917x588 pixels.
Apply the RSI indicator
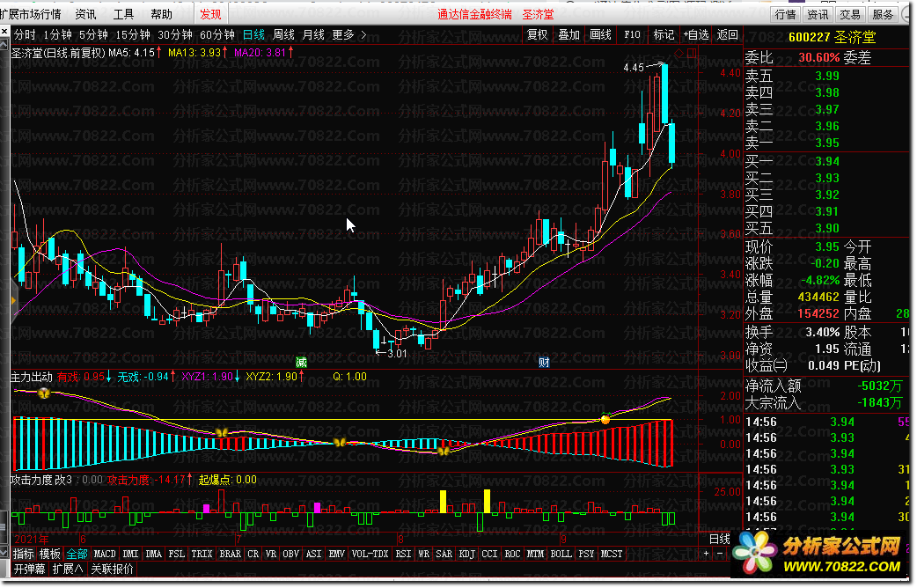click(403, 554)
